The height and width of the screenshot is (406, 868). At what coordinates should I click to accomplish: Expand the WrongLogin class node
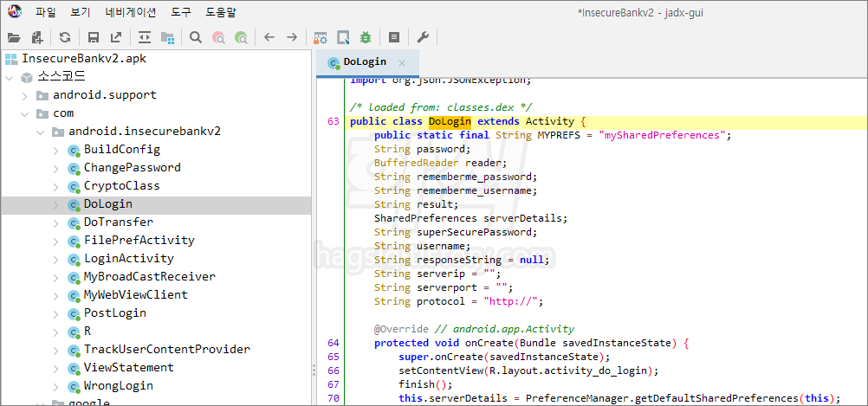click(x=55, y=386)
